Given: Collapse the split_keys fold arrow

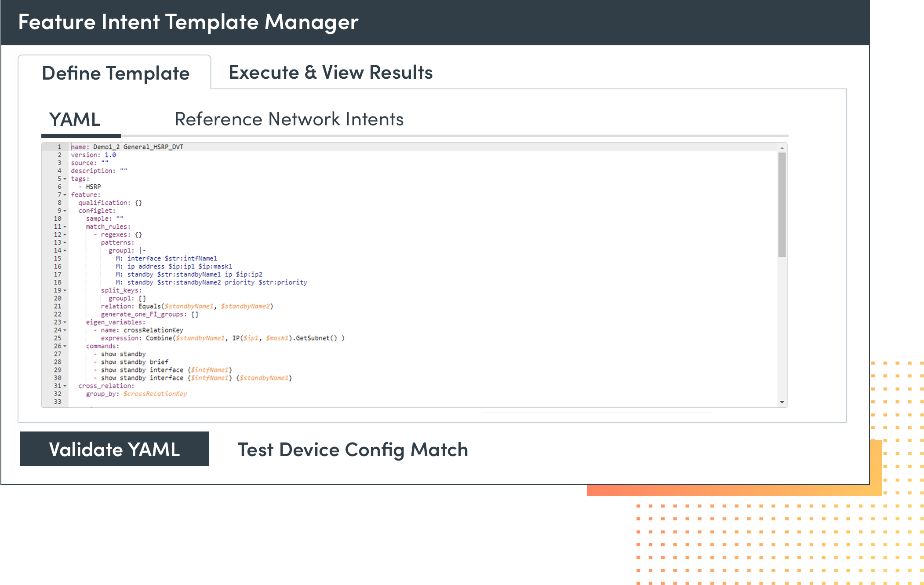Looking at the screenshot, I should (x=65, y=291).
